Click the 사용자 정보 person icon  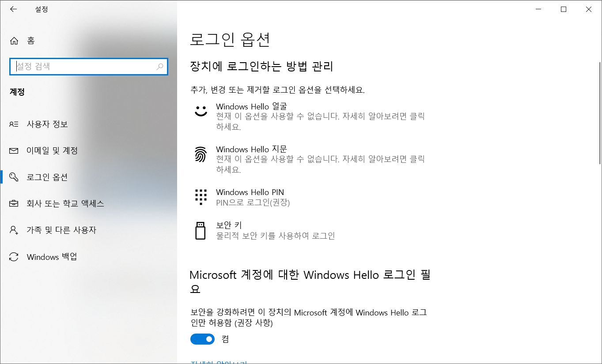tap(14, 124)
